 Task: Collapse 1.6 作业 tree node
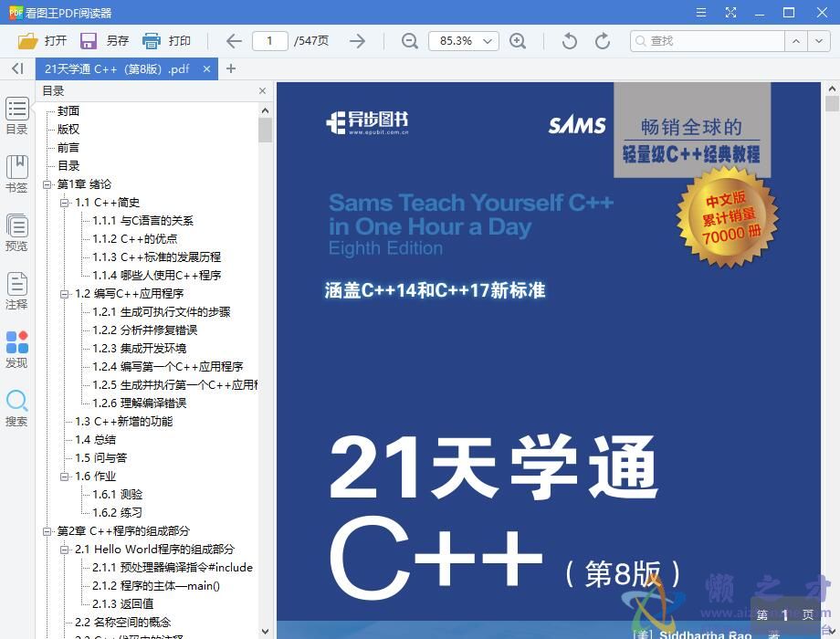(x=64, y=477)
